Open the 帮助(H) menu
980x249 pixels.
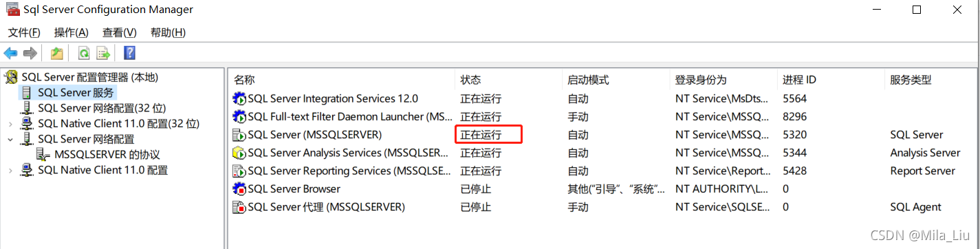click(x=168, y=32)
